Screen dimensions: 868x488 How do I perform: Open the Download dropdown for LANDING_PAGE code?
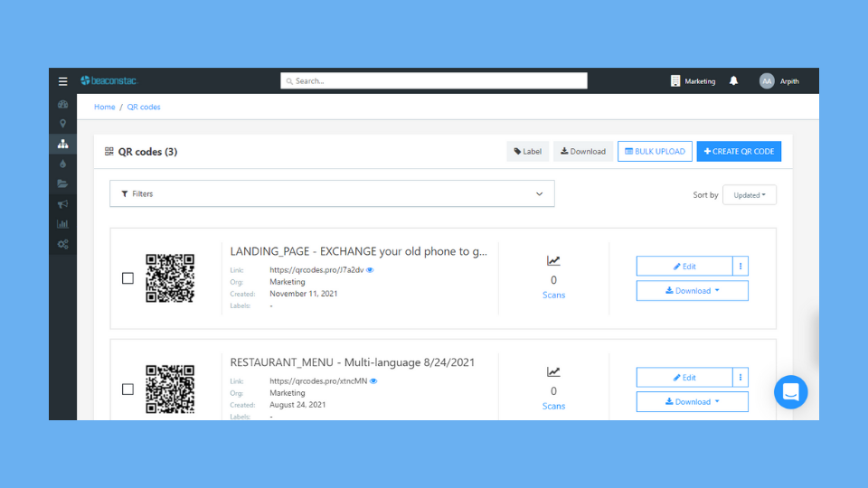692,291
